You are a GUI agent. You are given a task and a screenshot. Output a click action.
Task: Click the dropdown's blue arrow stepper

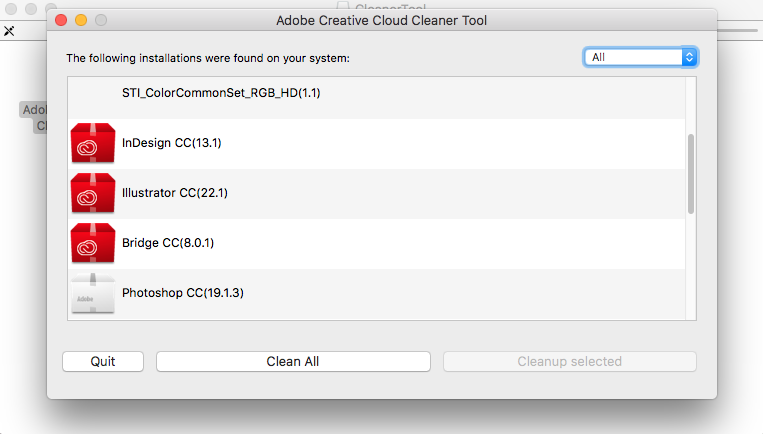click(x=688, y=57)
